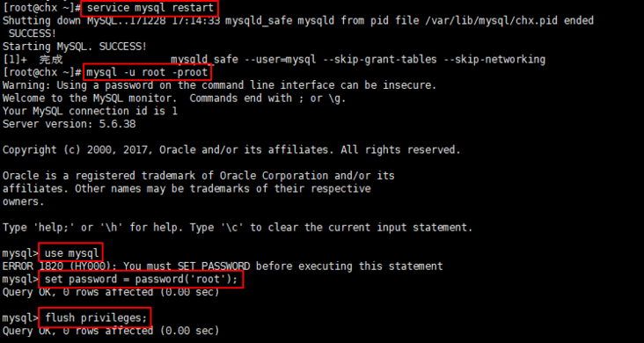Click the last 'Query OK, 0 rows affected' line

pyautogui.click(x=111, y=331)
